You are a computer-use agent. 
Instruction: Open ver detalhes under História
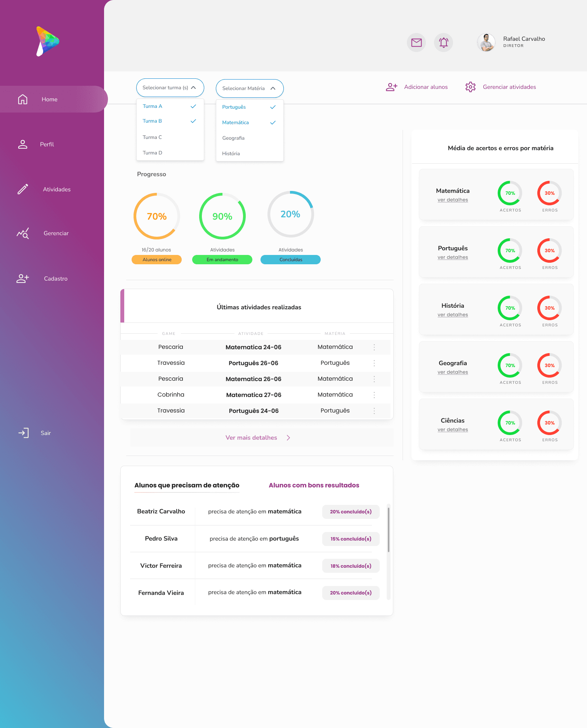[453, 315]
